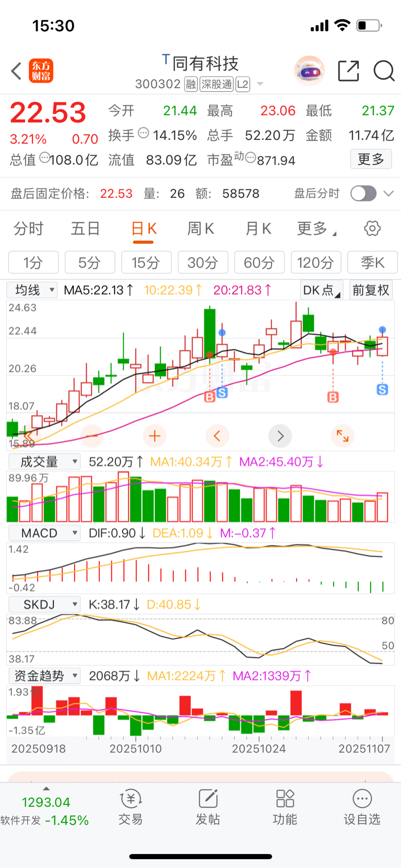Switch to 周K tab

pos(201,229)
